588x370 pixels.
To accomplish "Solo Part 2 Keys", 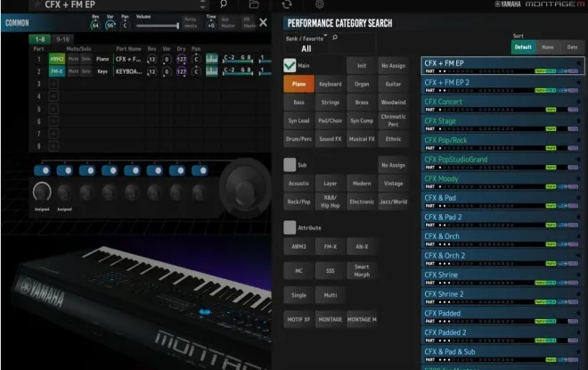I will click(86, 71).
